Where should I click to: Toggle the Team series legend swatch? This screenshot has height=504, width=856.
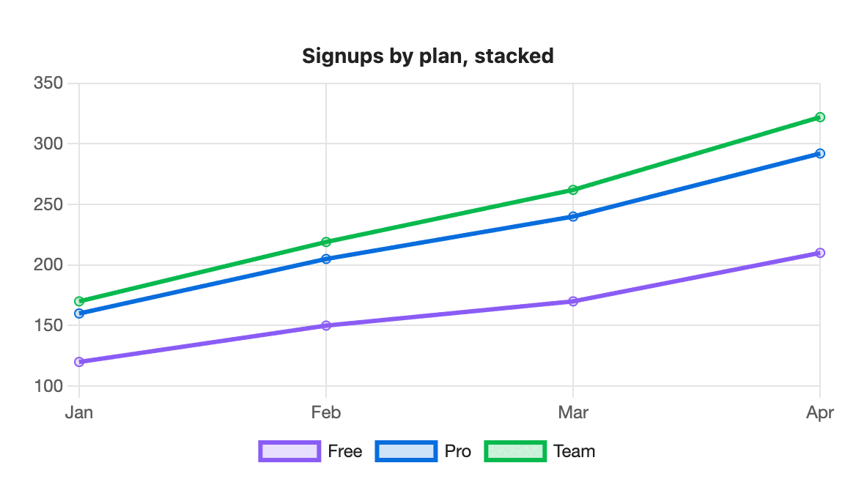coord(515,452)
